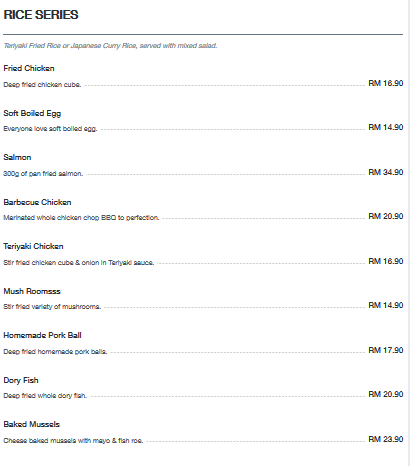The width and height of the screenshot is (410, 466).
Task: Click the Teriyaki Fried Rice subtitle text
Action: pos(110,46)
